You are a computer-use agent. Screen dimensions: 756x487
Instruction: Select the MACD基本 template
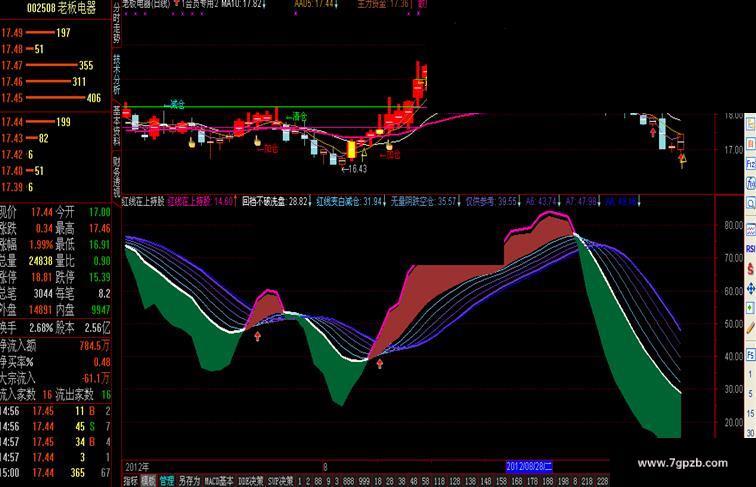pos(219,481)
